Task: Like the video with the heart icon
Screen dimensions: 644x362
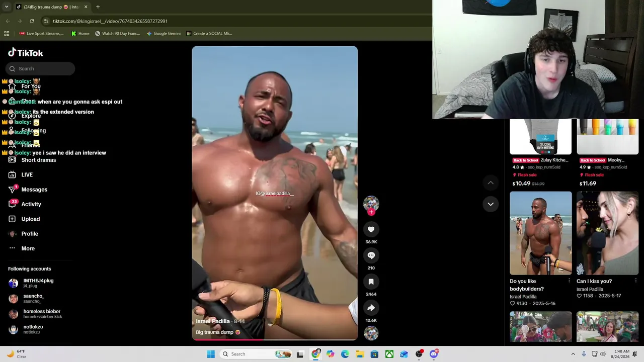Action: pyautogui.click(x=371, y=229)
